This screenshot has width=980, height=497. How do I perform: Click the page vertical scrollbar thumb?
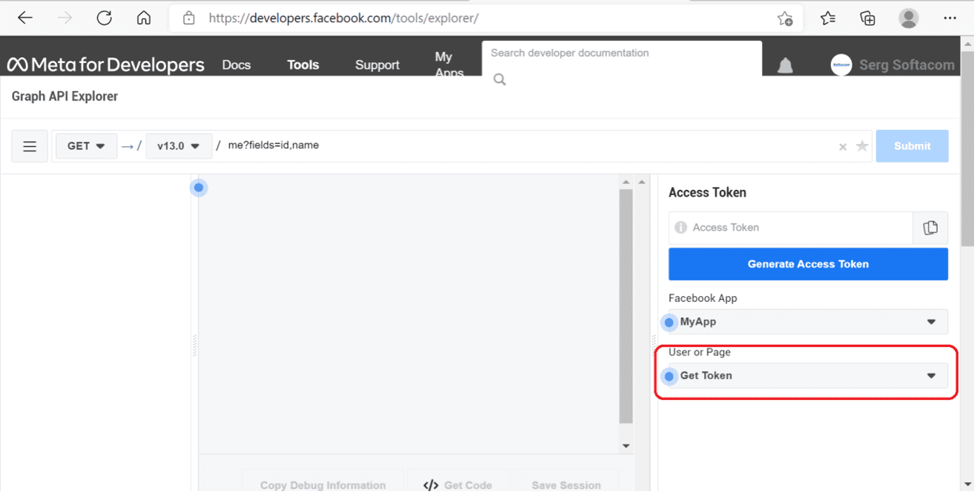pos(967,149)
